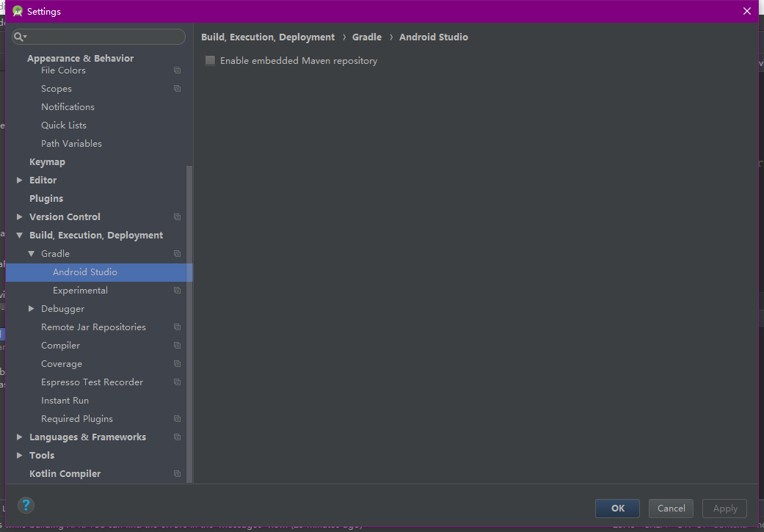Click the project-level icon beside Experimental
This screenshot has height=532, width=764.
(178, 291)
